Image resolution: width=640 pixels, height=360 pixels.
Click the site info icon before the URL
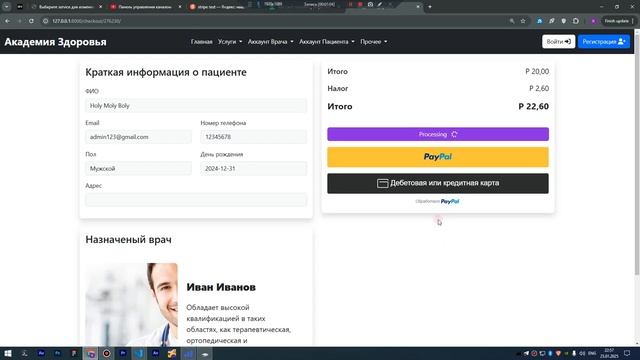point(46,21)
